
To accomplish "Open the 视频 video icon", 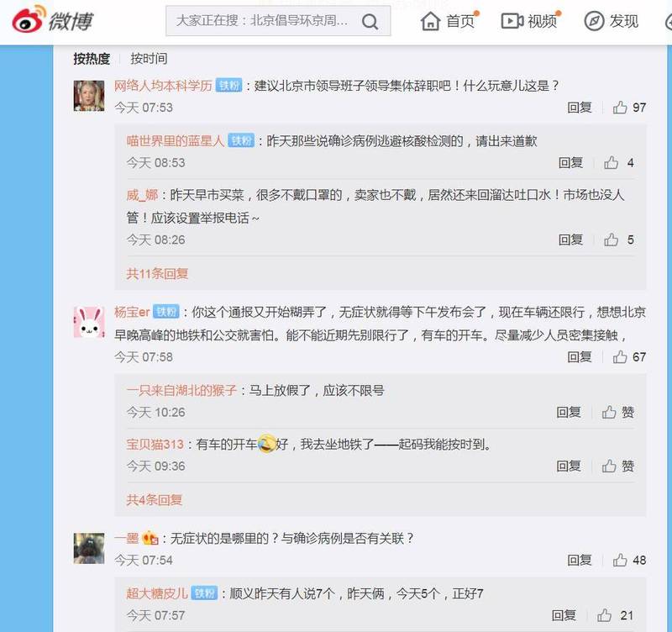I will click(x=512, y=21).
